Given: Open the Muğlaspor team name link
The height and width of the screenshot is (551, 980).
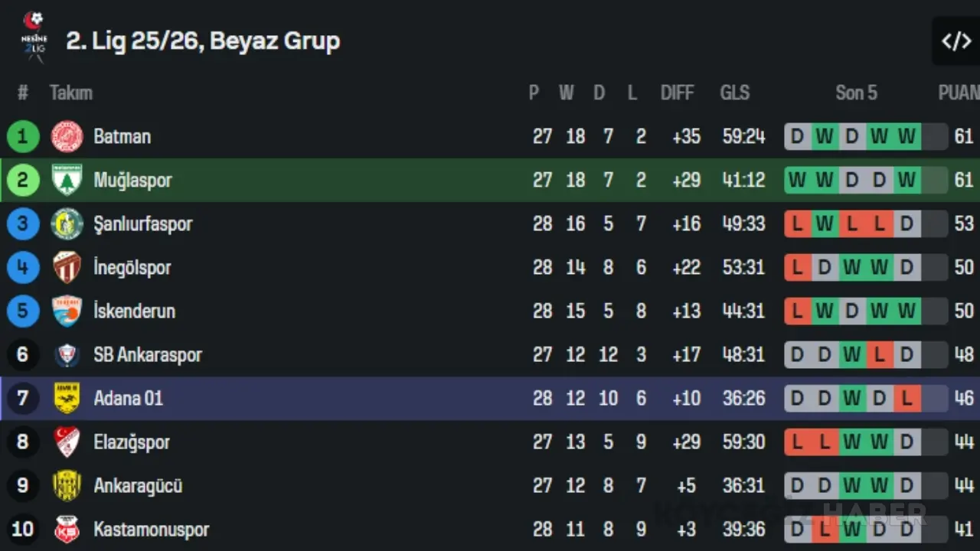Looking at the screenshot, I should pyautogui.click(x=132, y=180).
